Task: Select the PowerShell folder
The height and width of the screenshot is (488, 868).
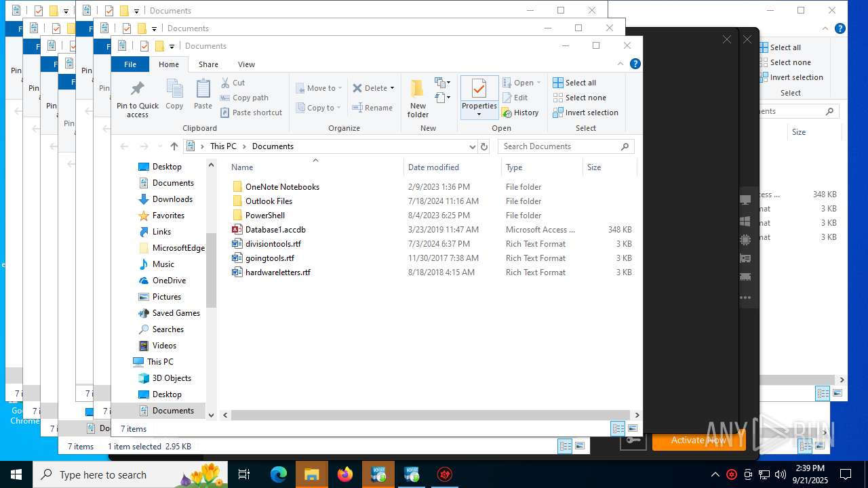Action: (265, 216)
